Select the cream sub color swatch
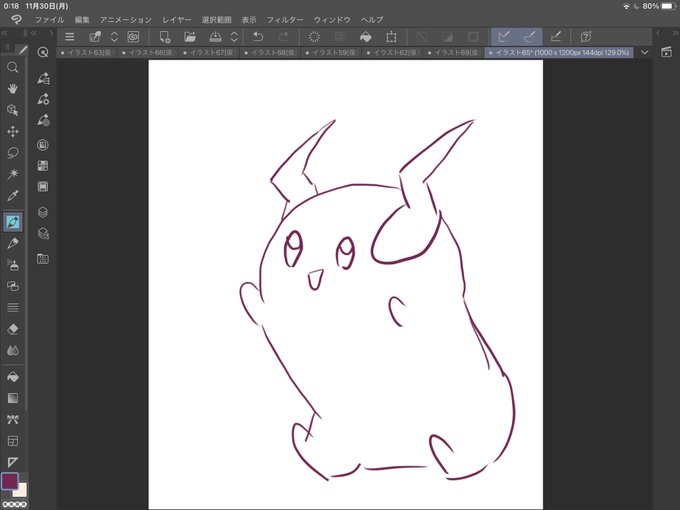 click(21, 491)
